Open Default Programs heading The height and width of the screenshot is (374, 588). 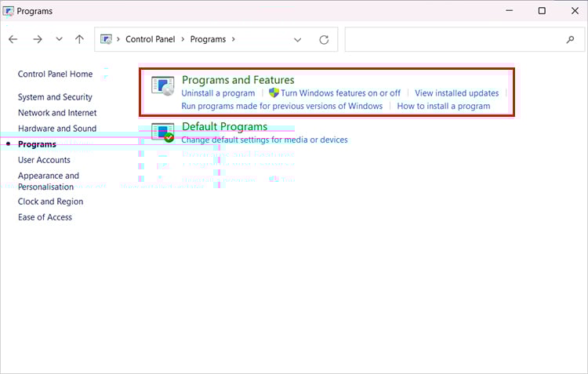(225, 127)
